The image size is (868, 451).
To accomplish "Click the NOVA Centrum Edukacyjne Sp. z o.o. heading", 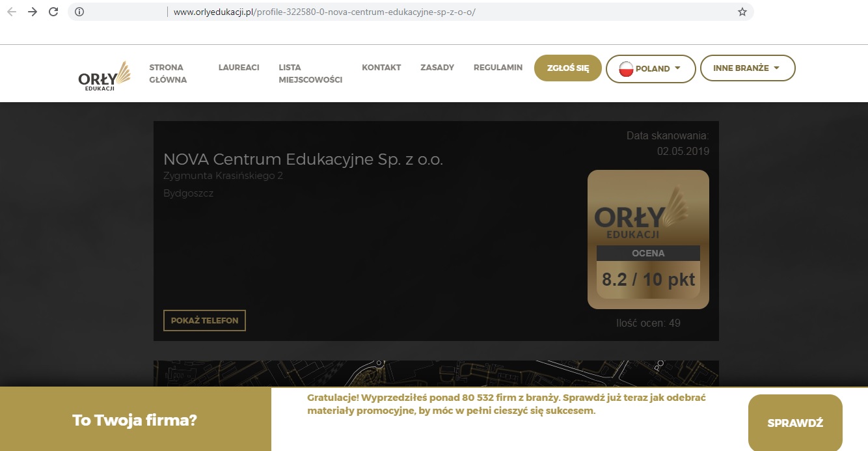I will click(x=303, y=159).
